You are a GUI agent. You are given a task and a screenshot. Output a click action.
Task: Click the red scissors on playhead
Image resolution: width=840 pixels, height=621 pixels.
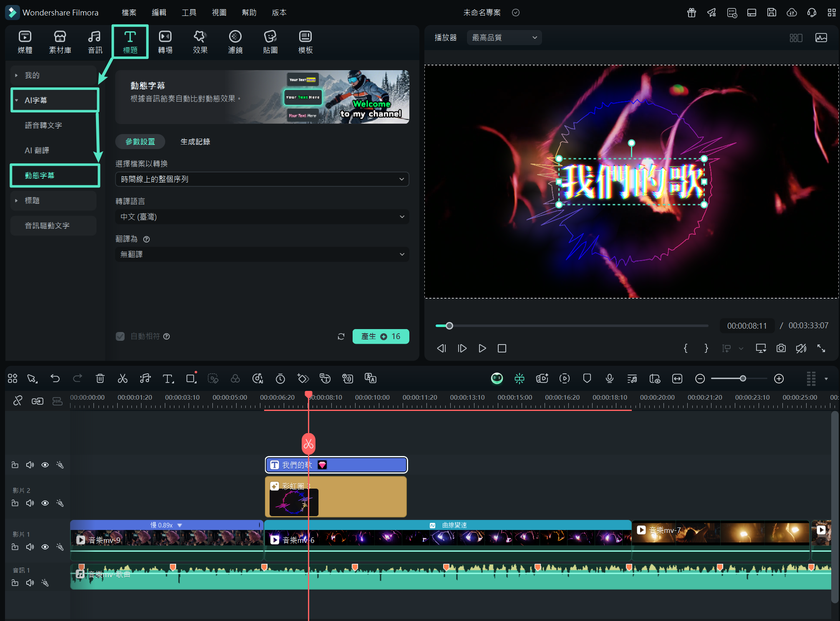click(308, 444)
